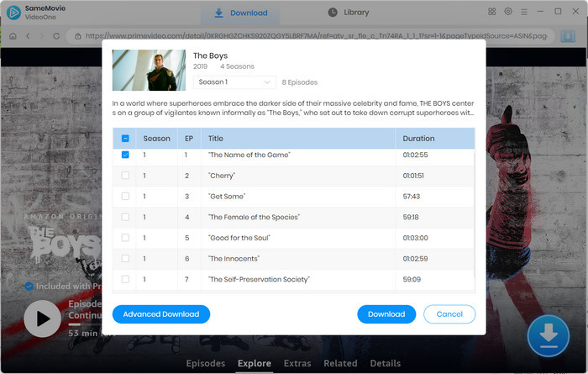Screen dimensions: 588x374
Task: Open the Episodes tab on Prime Video page
Action: coord(206,363)
